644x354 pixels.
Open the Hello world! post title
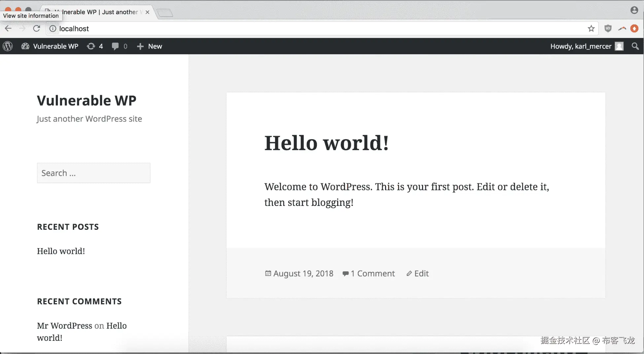point(327,143)
